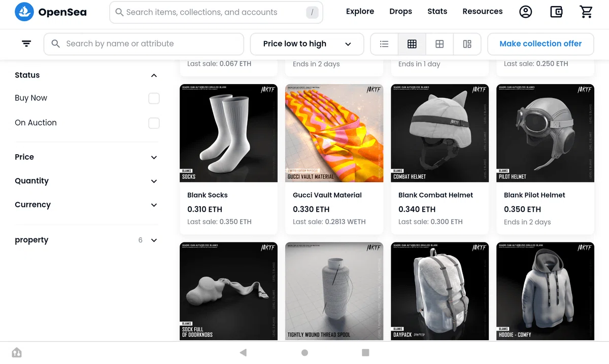
Task: Open the Resources menu
Action: click(483, 11)
